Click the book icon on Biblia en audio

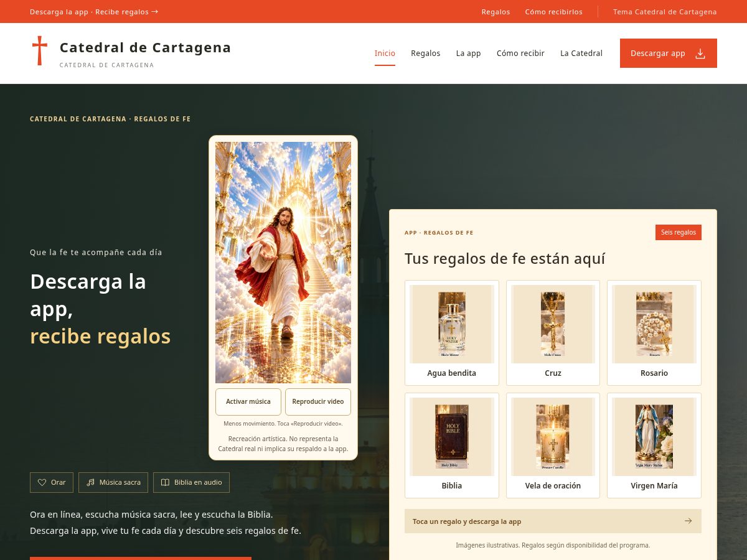click(166, 482)
